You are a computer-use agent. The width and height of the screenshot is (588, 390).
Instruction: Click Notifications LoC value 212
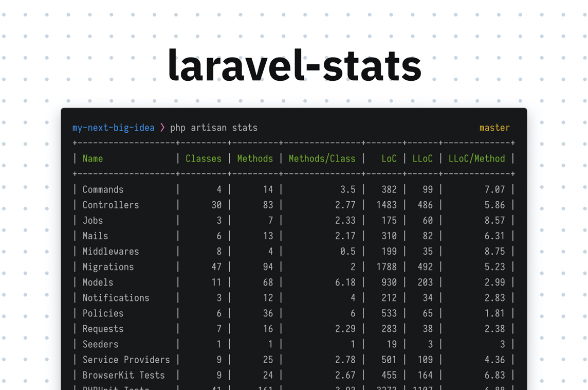tap(389, 298)
